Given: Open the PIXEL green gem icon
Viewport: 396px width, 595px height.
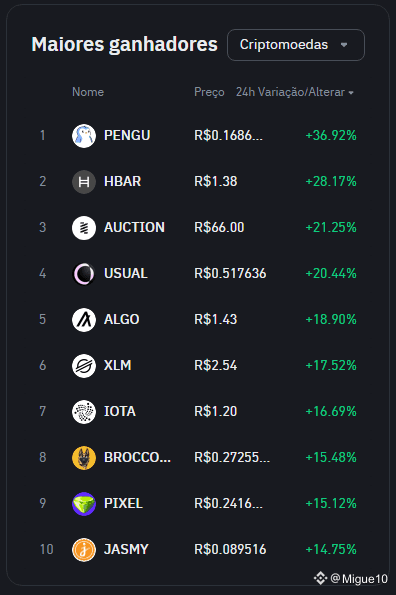Looking at the screenshot, I should [x=83, y=504].
